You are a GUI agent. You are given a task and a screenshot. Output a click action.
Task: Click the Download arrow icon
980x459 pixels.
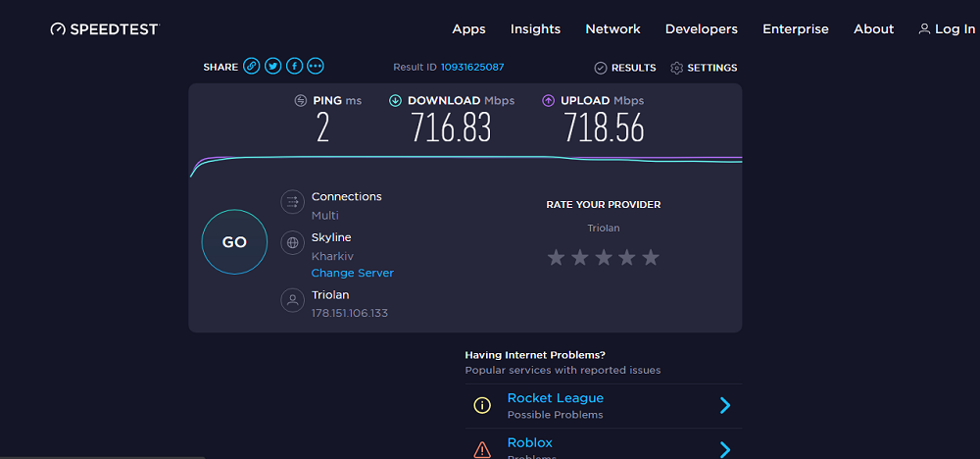coord(396,100)
